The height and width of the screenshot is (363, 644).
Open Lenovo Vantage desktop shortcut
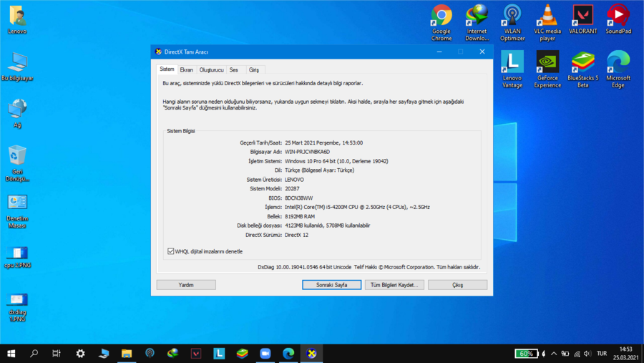tap(512, 64)
